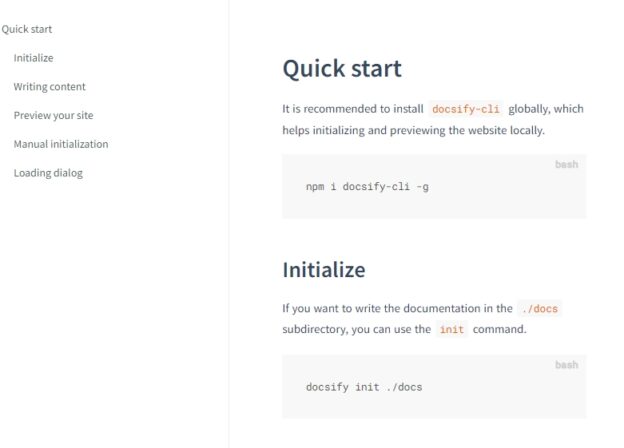Click the Initialize section heading anchor
This screenshot has height=448, width=624.
tap(324, 270)
